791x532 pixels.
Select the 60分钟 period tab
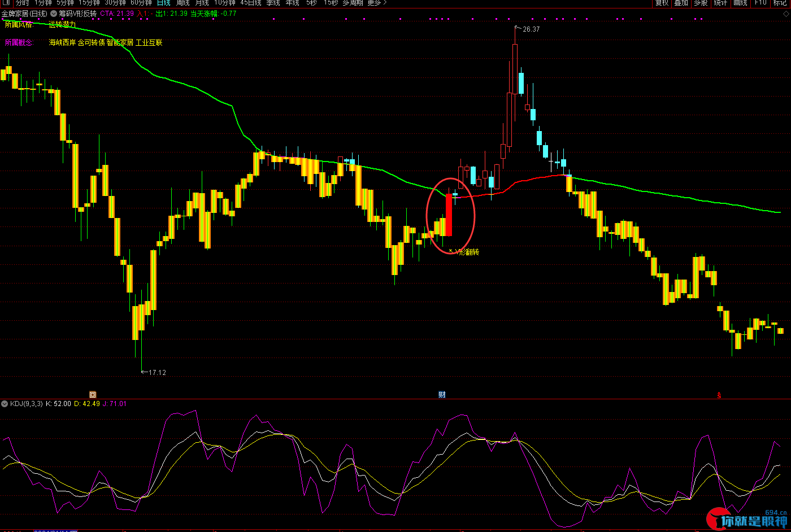141,3
